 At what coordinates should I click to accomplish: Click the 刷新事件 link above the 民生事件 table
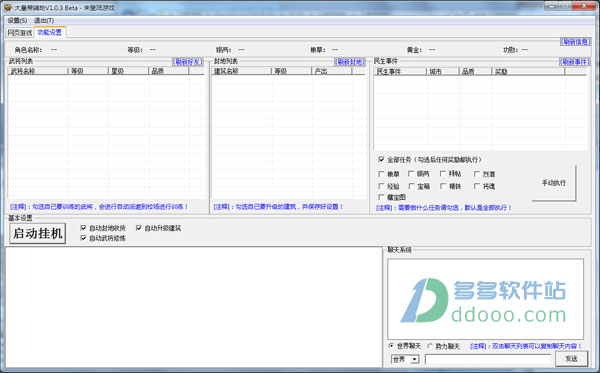pyautogui.click(x=575, y=62)
